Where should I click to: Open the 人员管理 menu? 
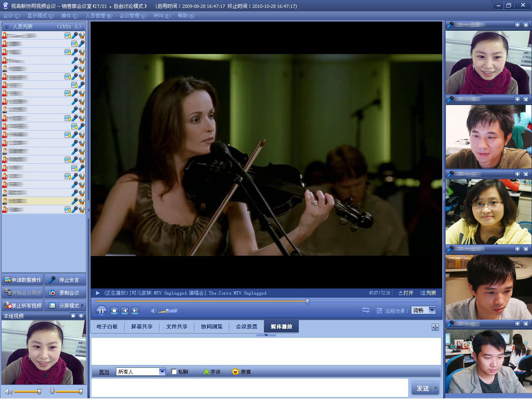99,16
